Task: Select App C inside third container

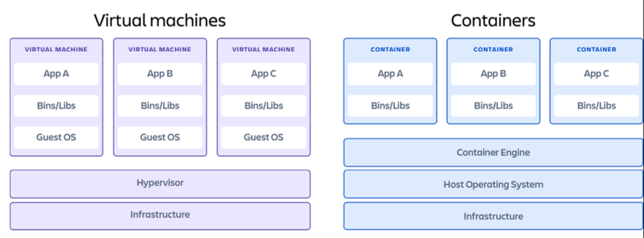Action: 596,74
